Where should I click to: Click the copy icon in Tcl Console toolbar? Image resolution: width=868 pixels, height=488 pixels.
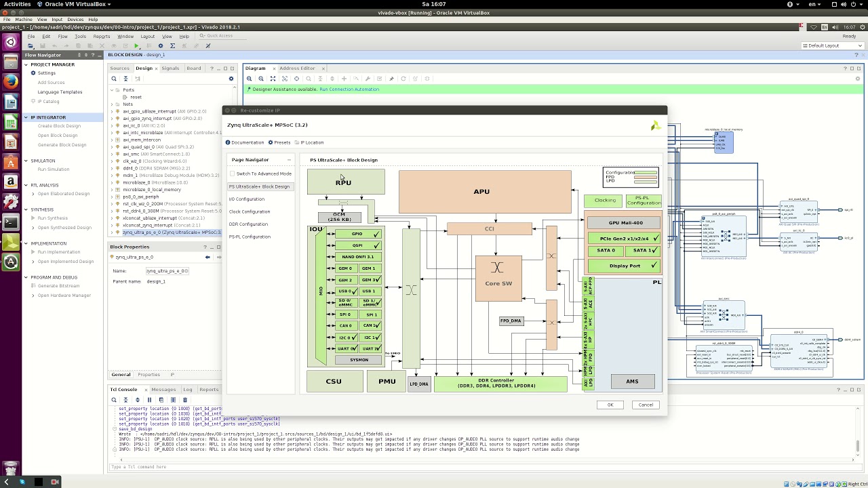(x=161, y=400)
